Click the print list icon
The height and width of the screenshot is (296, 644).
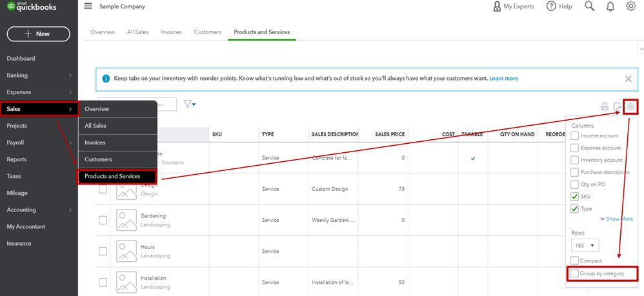coord(605,106)
